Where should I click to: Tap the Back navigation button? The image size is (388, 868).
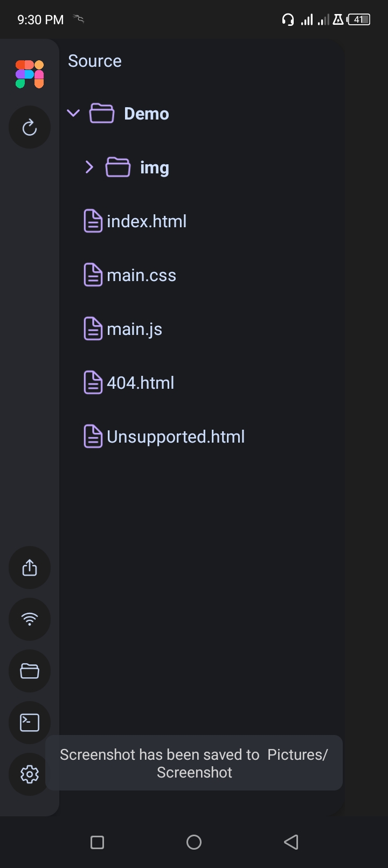pos(291,842)
